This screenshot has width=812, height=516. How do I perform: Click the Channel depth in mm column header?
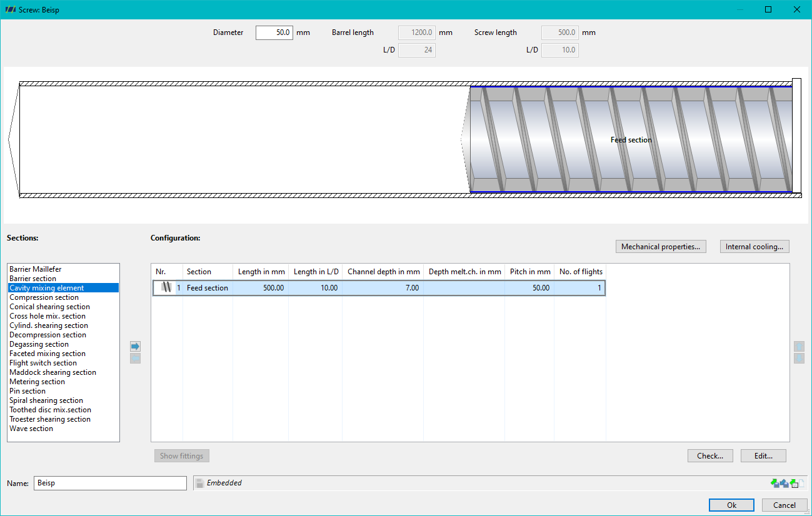coord(383,272)
